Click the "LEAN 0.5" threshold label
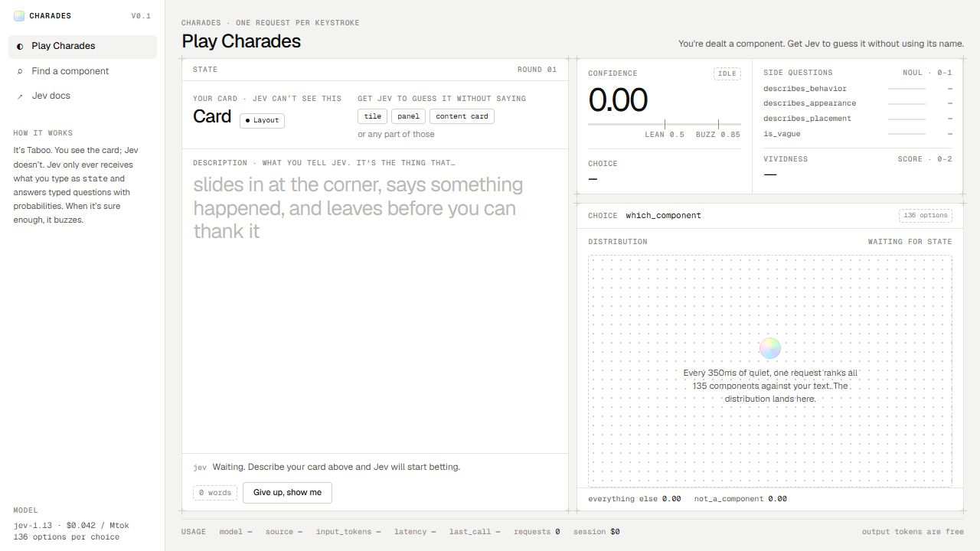 [x=665, y=135]
